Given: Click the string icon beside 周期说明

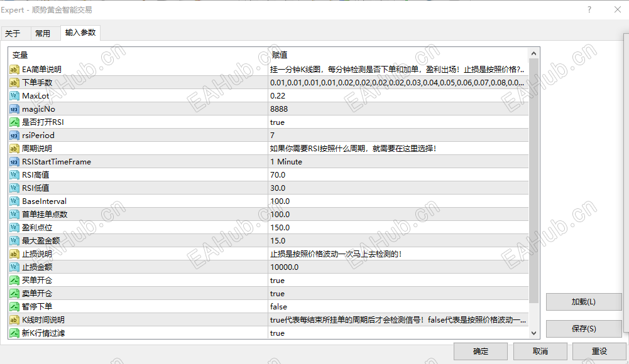Looking at the screenshot, I should pyautogui.click(x=14, y=149).
